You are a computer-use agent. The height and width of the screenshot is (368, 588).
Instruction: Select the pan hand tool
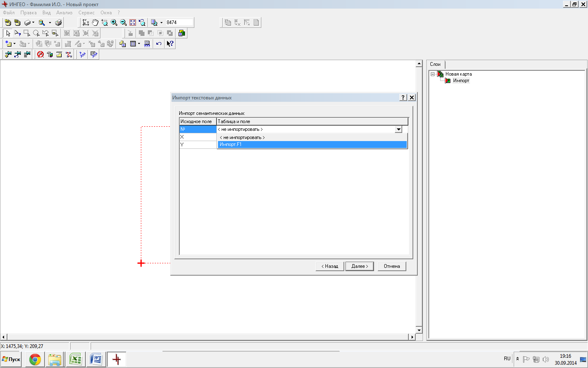95,22
